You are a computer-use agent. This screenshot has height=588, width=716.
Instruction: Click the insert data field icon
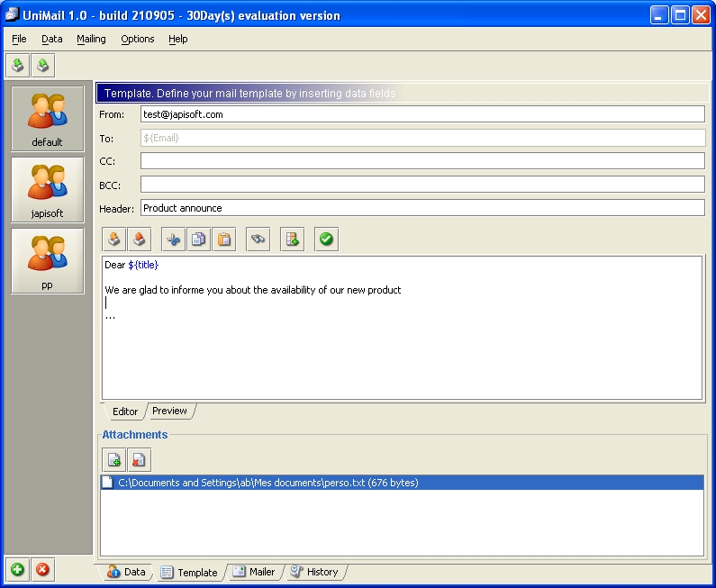[292, 240]
